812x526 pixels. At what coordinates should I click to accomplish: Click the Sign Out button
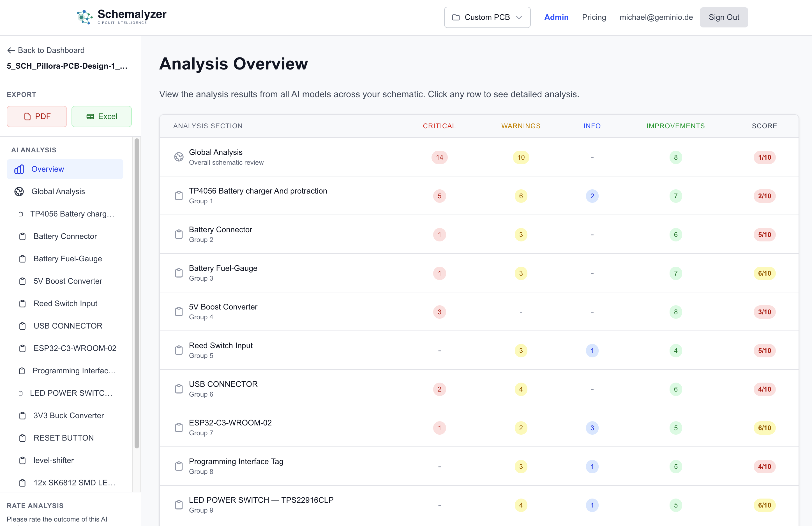pos(724,17)
